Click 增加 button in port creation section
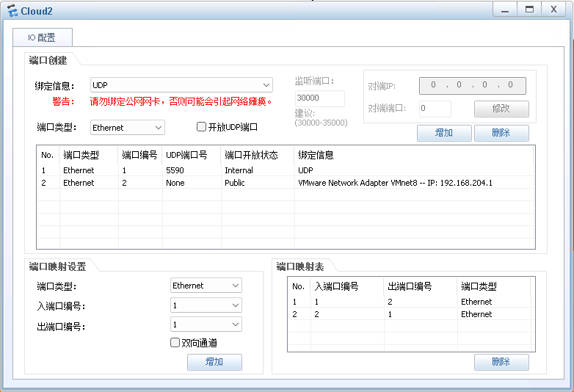 443,133
